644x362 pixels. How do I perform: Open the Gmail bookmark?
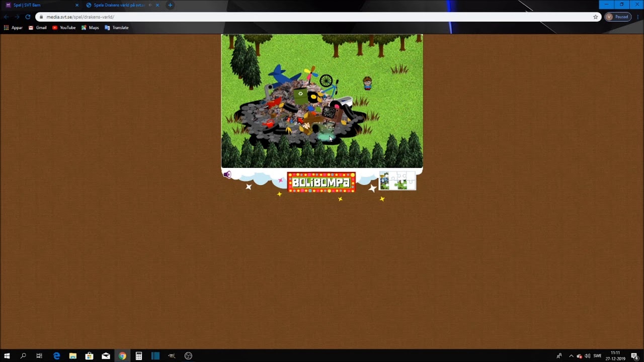[x=38, y=28]
